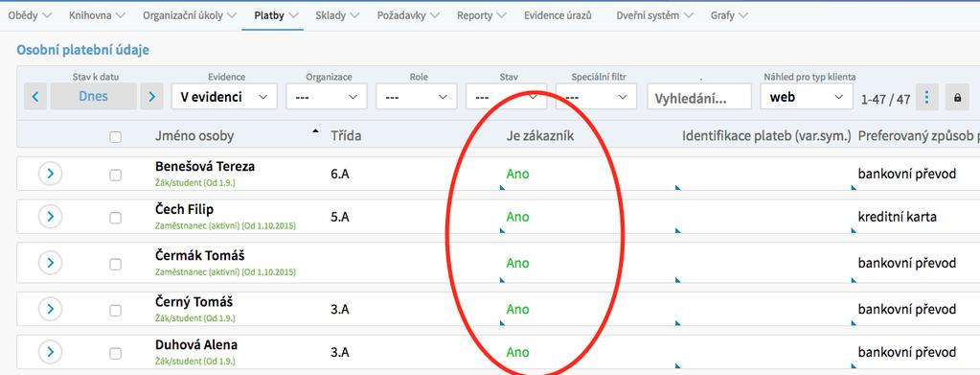Go to next date with right arrow
Screen dimensions: 980x375
tap(151, 97)
